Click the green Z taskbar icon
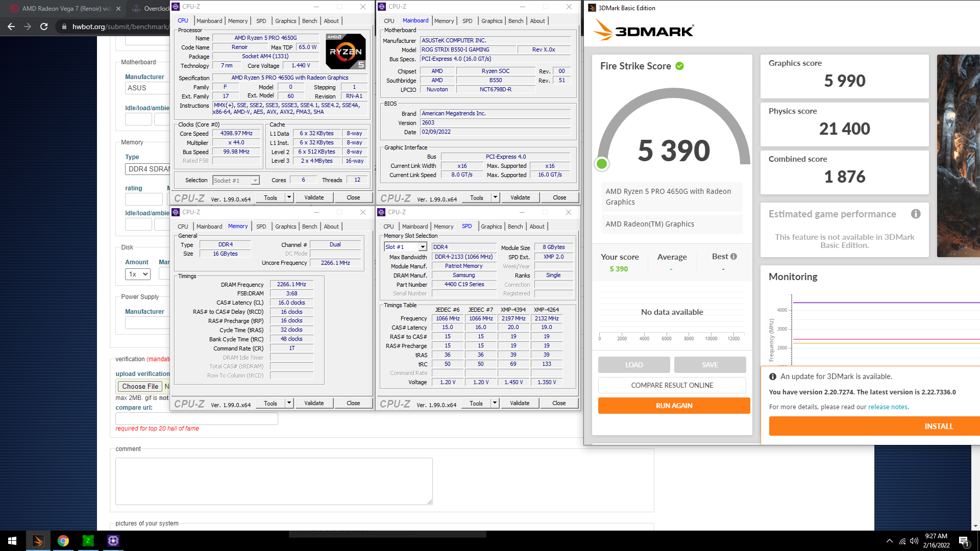The height and width of the screenshot is (551, 980). [88, 541]
